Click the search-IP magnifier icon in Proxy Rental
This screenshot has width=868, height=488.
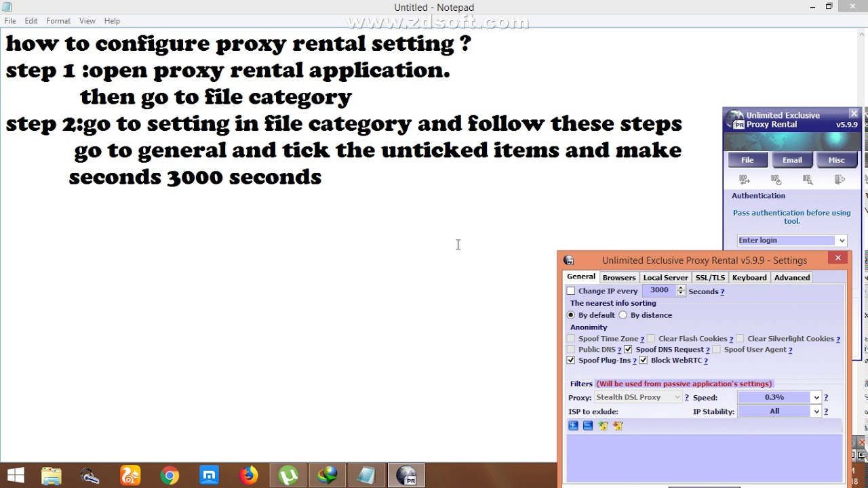(808, 180)
